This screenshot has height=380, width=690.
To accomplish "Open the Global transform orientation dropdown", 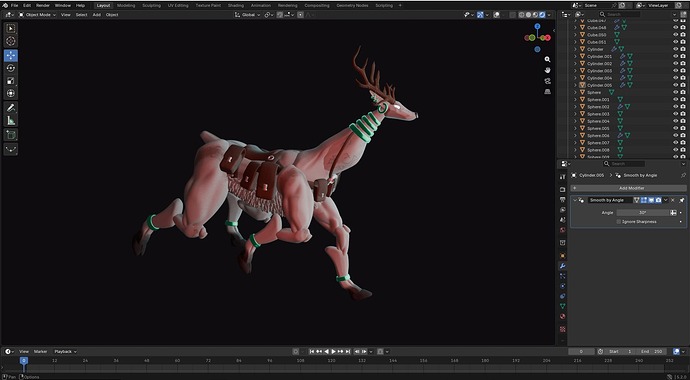I will (x=247, y=15).
